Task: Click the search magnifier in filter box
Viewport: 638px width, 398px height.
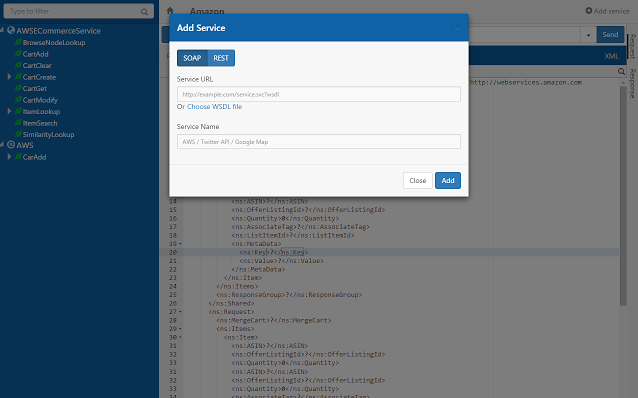Action: [x=144, y=12]
